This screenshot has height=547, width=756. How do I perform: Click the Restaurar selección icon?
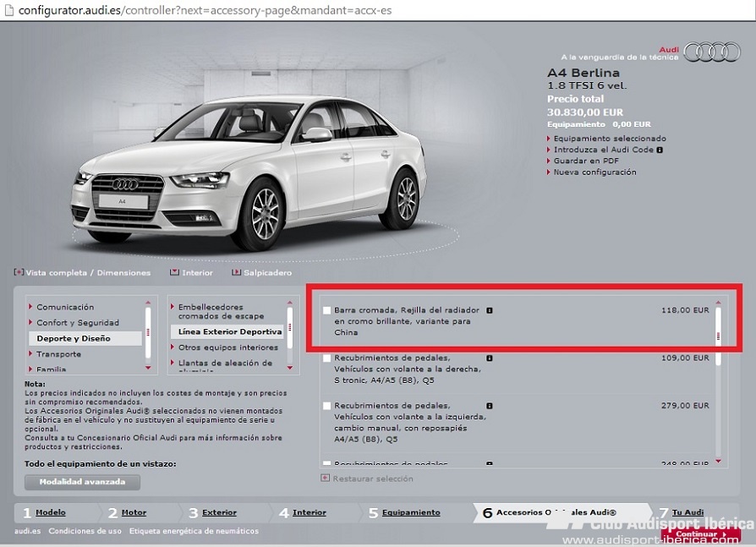pyautogui.click(x=325, y=478)
